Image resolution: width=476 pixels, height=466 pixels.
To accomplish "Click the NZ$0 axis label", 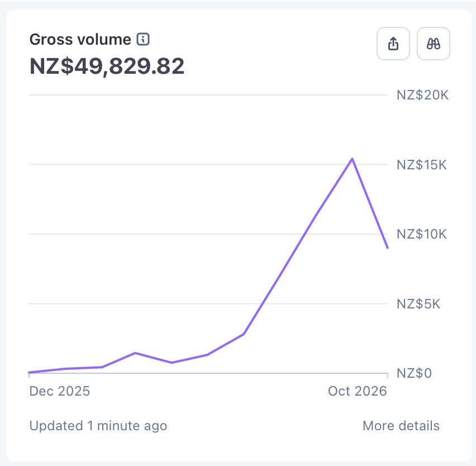I will click(x=414, y=373).
